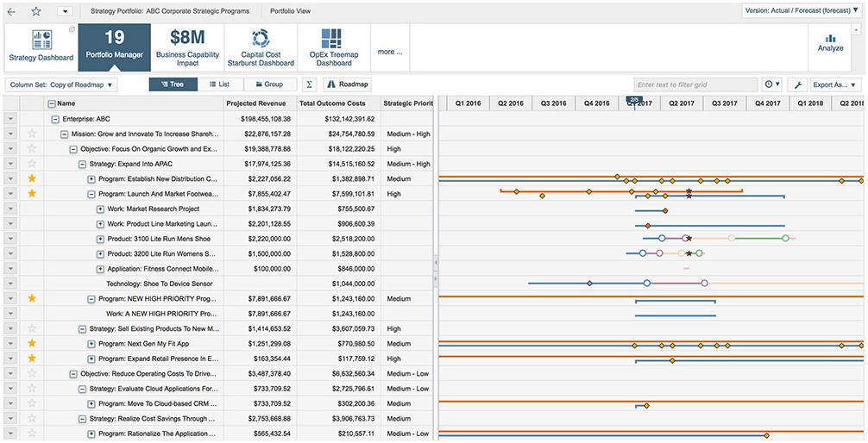Open row menu for Technology: Shoe To Device Sensor

click(x=10, y=284)
